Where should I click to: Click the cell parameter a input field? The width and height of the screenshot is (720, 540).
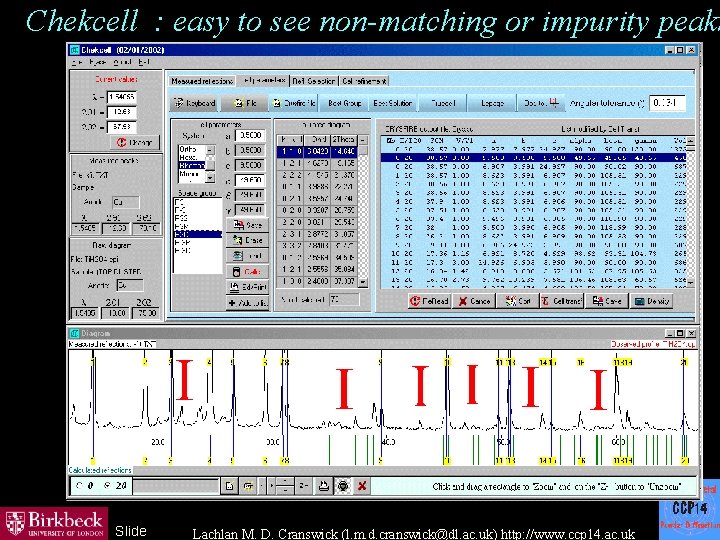(x=250, y=135)
